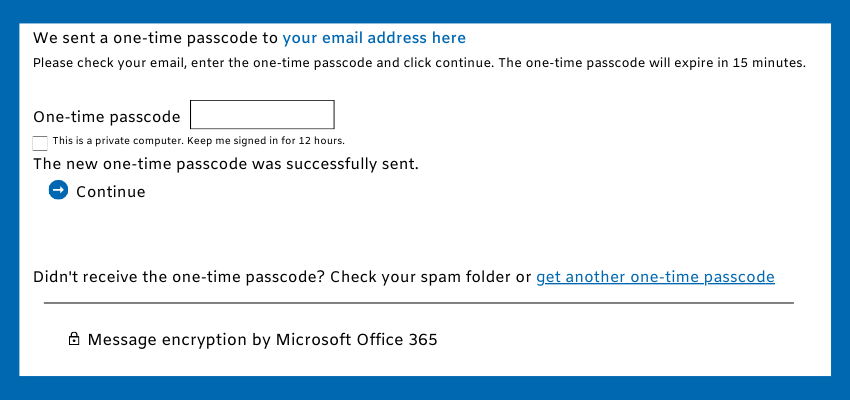Focus the One-time passcode input box
The width and height of the screenshot is (850, 400).
click(x=262, y=115)
